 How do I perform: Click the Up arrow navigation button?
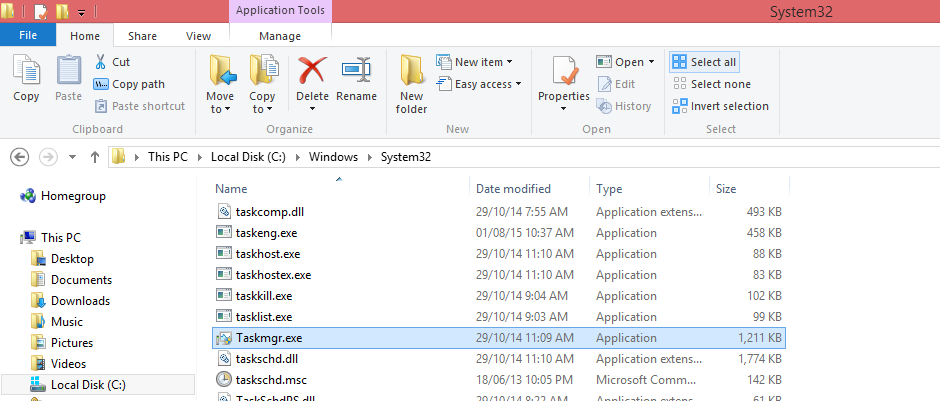click(95, 157)
